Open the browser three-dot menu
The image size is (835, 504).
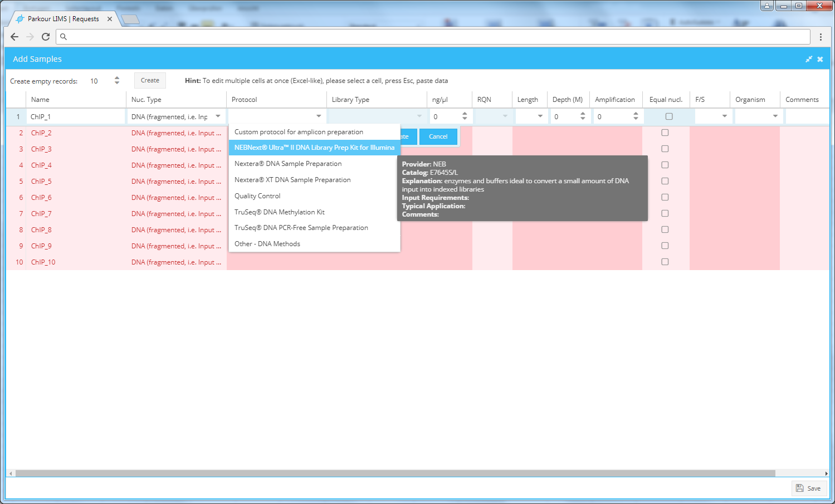point(821,37)
